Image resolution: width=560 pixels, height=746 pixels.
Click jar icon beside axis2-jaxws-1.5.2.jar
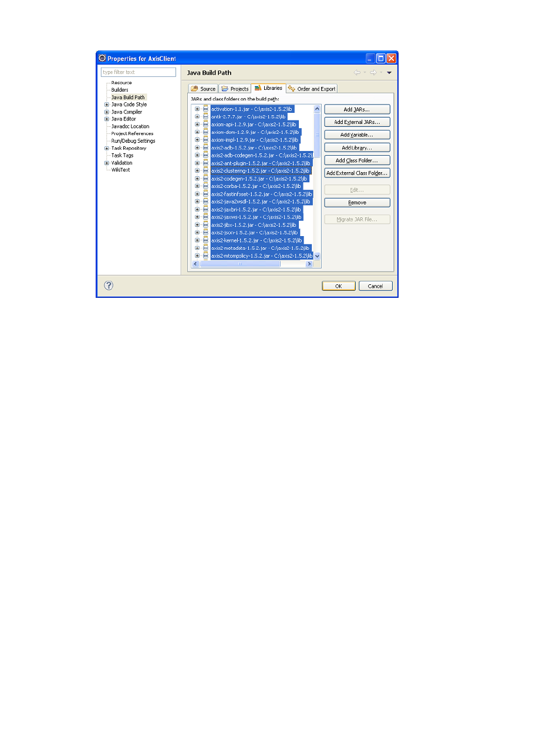tap(205, 217)
